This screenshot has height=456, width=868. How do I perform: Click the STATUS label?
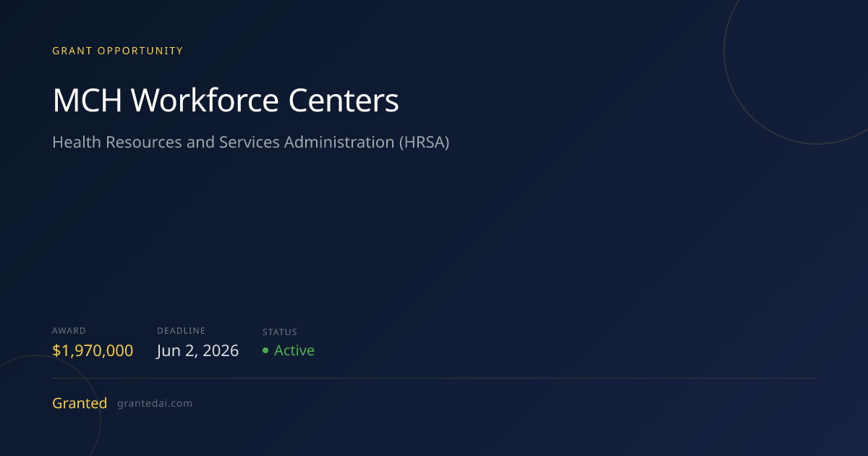click(x=280, y=332)
